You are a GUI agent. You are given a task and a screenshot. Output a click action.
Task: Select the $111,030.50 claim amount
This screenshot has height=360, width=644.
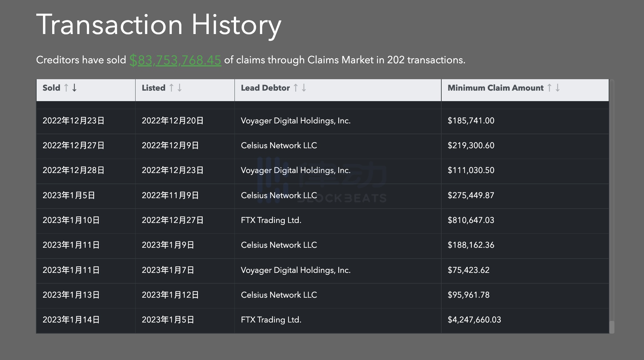471,170
